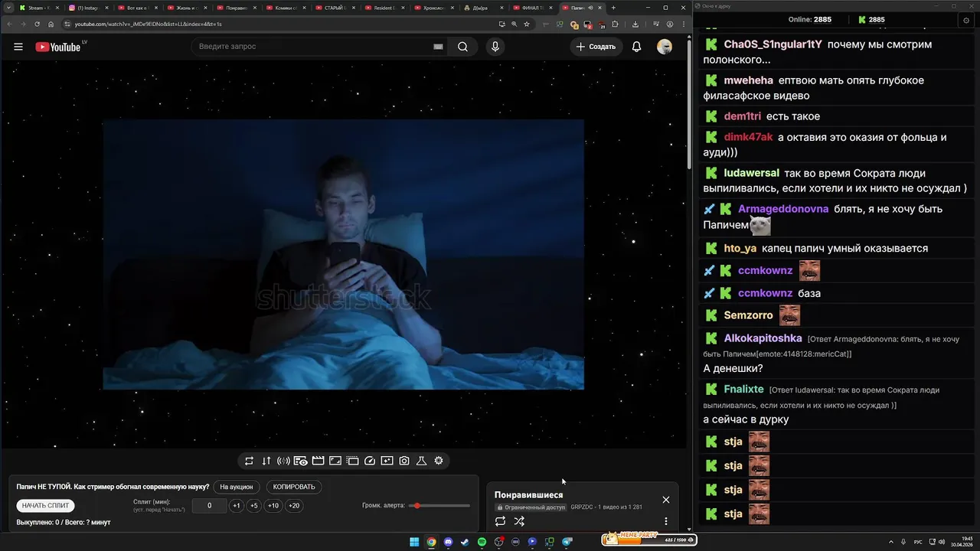
Task: Click the video frame of man in bed
Action: [x=343, y=254]
